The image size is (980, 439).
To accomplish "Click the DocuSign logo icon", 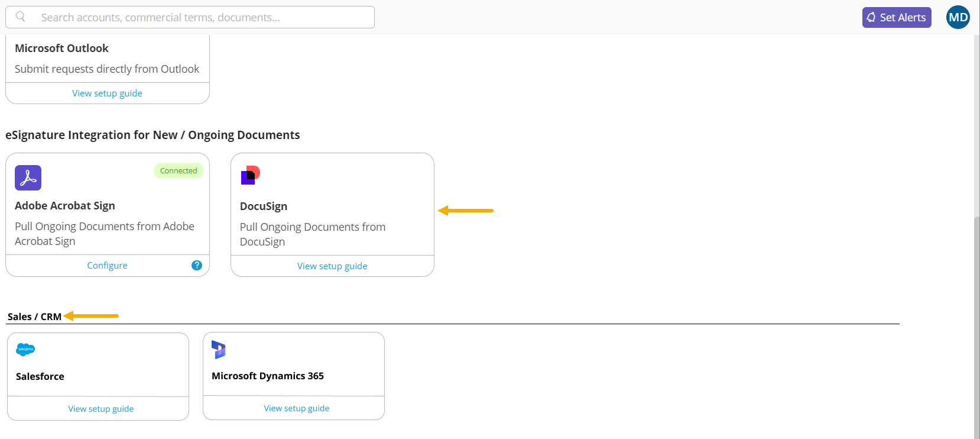I will pos(251,175).
